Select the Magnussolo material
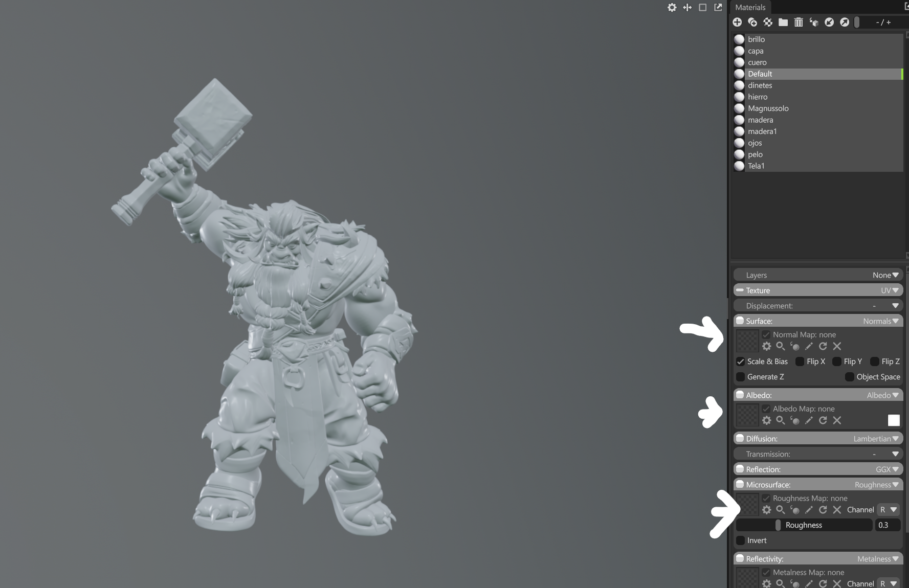Viewport: 909px width, 588px height. pyautogui.click(x=818, y=108)
